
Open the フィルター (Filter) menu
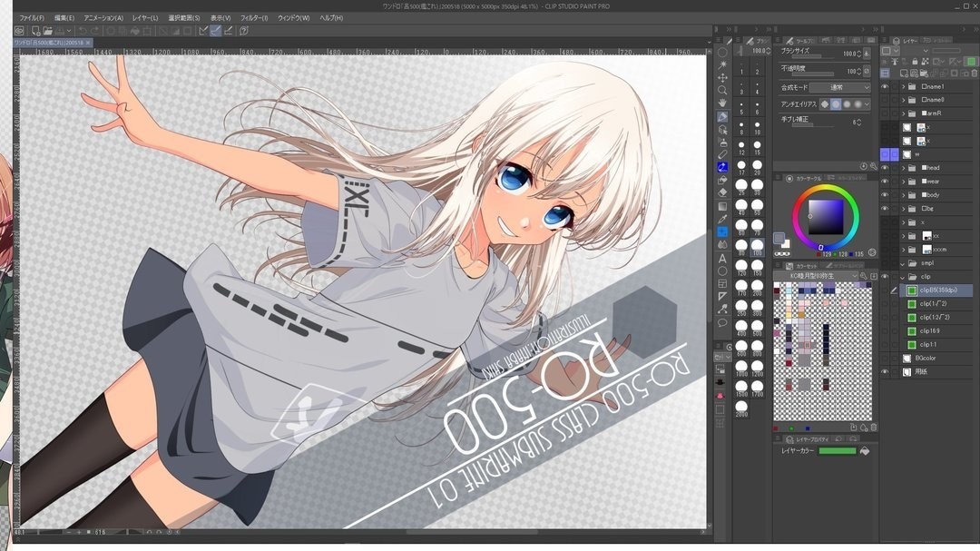click(x=254, y=18)
